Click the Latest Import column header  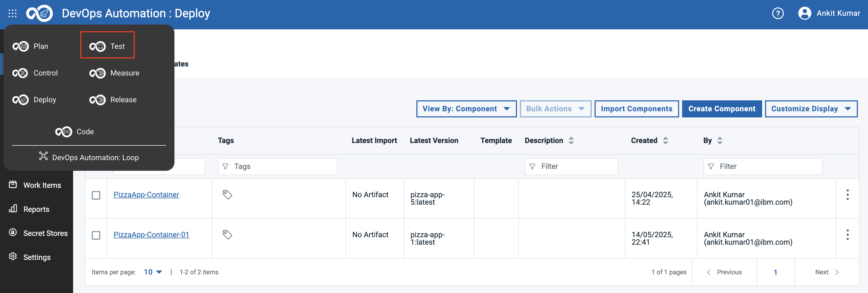(374, 141)
